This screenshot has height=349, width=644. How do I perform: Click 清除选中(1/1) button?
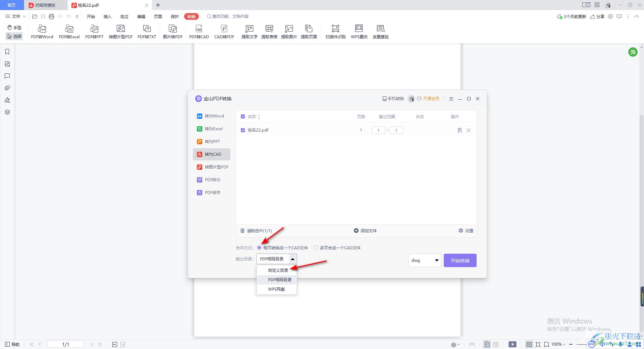coord(256,231)
